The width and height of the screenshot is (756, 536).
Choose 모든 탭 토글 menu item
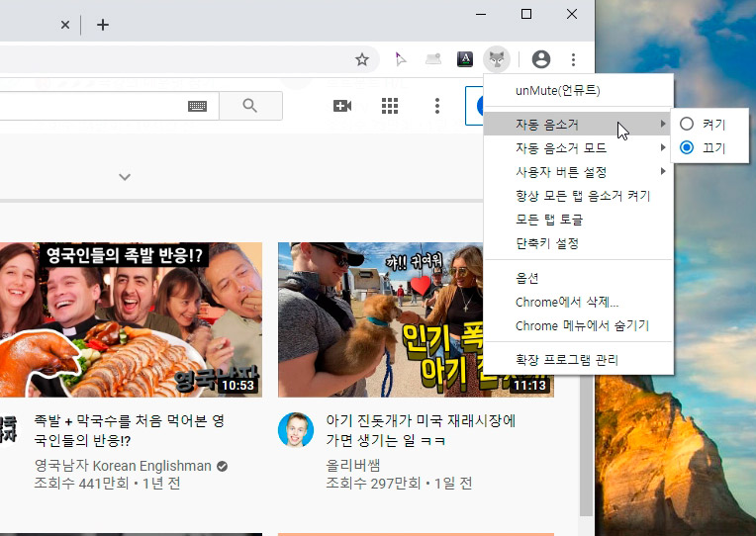tap(578, 220)
